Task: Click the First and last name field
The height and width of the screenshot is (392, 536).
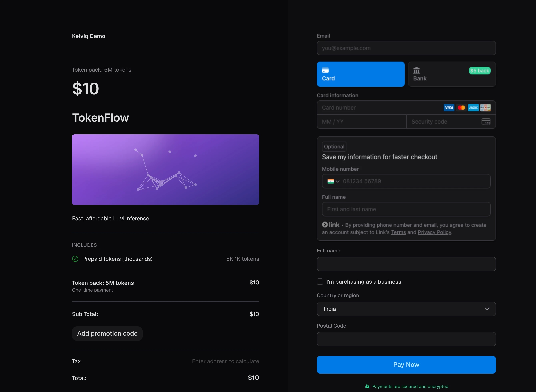Action: tap(406, 209)
